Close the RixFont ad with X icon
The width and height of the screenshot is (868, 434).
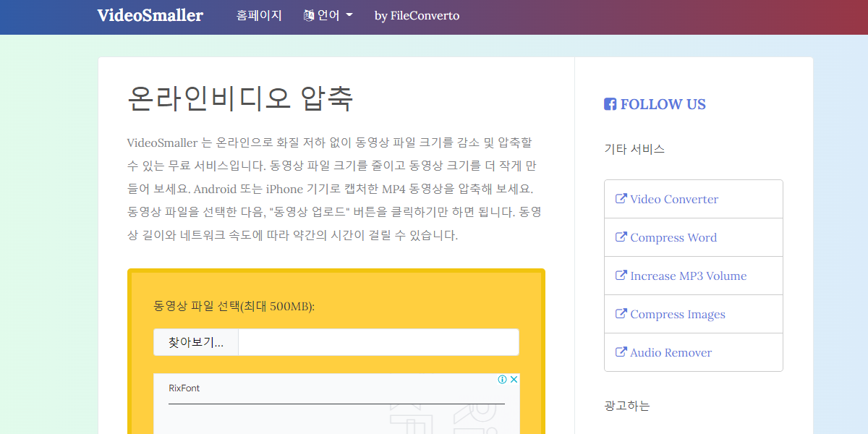514,380
